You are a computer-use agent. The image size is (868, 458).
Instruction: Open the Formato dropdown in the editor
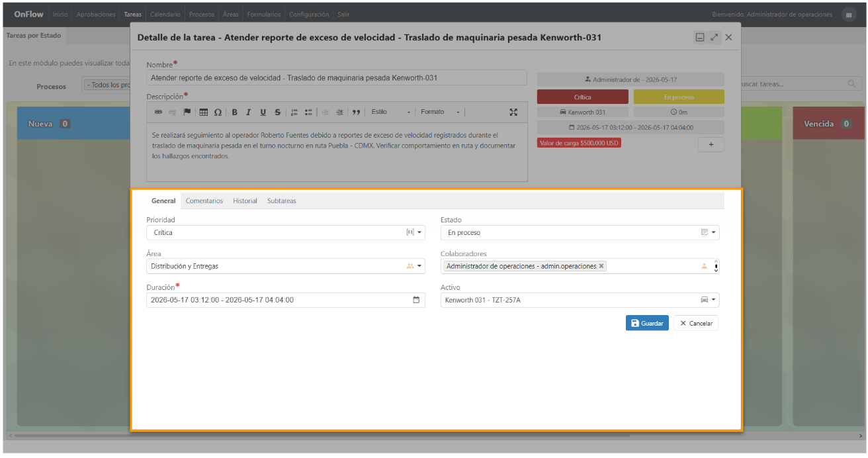(440, 112)
